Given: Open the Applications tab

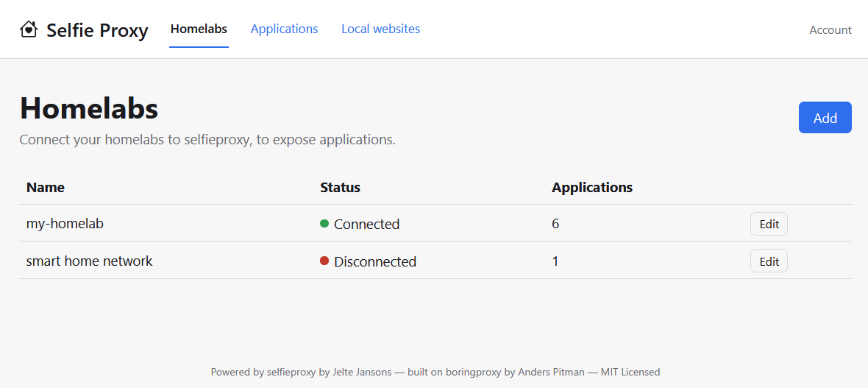Looking at the screenshot, I should coord(284,29).
